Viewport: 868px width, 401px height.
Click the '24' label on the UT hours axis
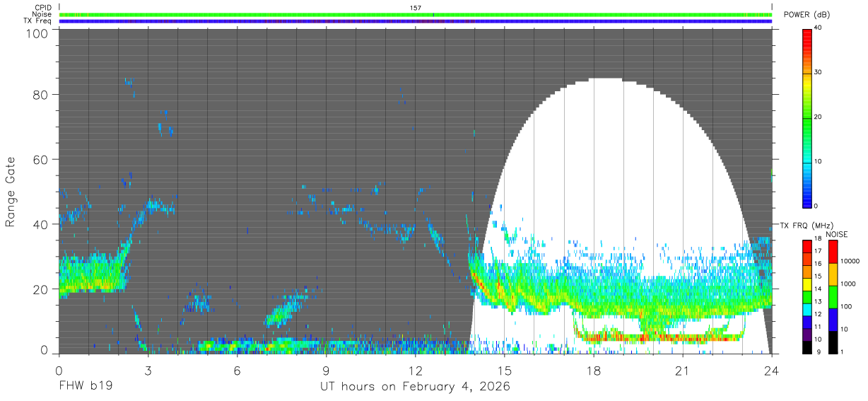[771, 371]
